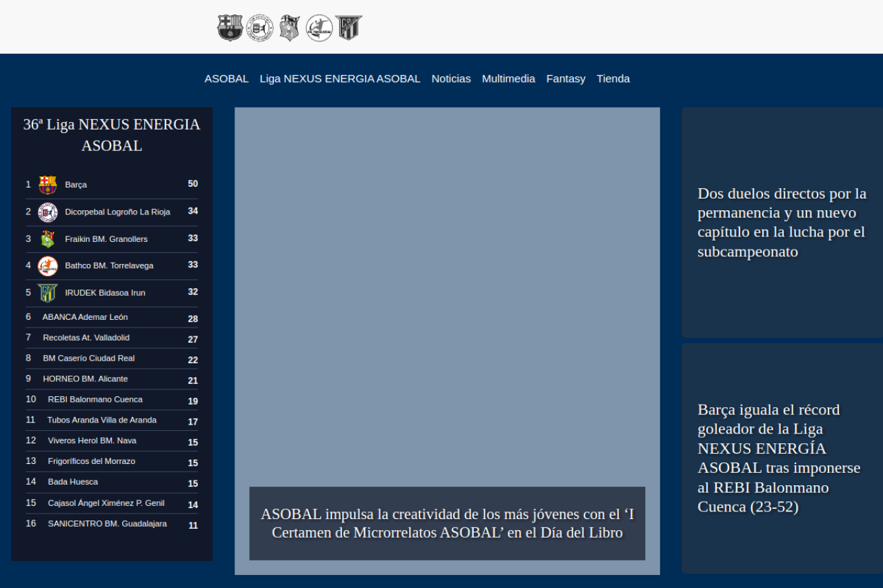Click the colored Barça crest in standings
This screenshot has width=883, height=588.
coord(48,185)
